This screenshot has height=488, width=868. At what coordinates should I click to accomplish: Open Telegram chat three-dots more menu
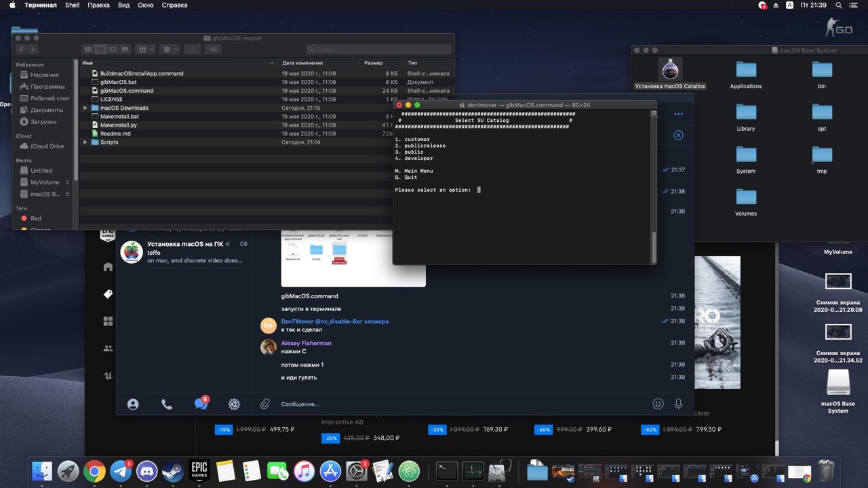678,114
